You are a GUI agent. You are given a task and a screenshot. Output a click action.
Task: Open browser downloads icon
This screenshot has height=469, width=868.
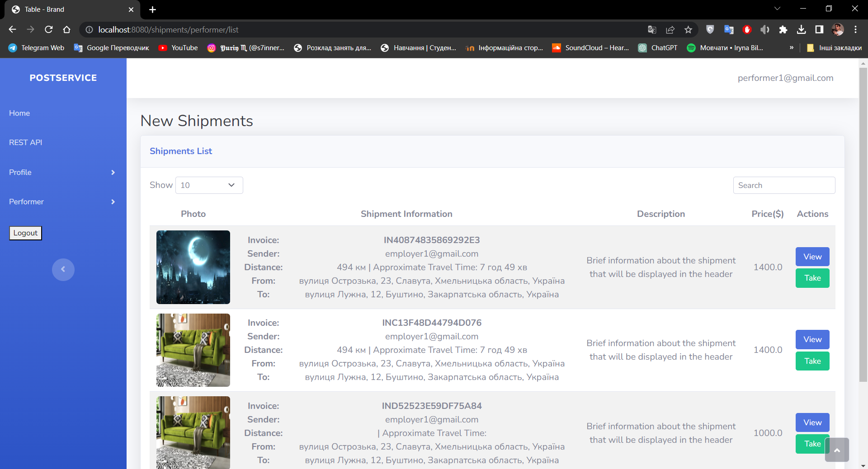[801, 29]
